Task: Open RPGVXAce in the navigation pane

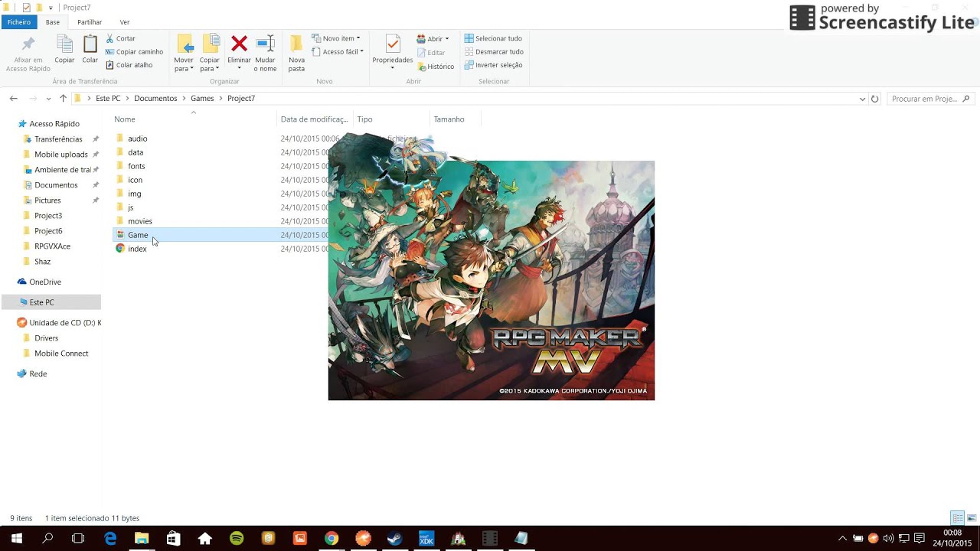Action: pos(52,246)
